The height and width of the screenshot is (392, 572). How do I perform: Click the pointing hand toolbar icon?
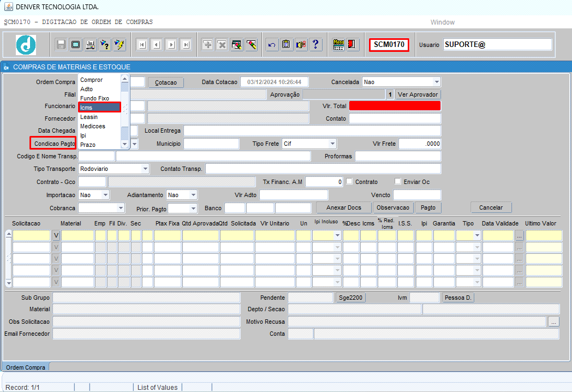pos(301,45)
